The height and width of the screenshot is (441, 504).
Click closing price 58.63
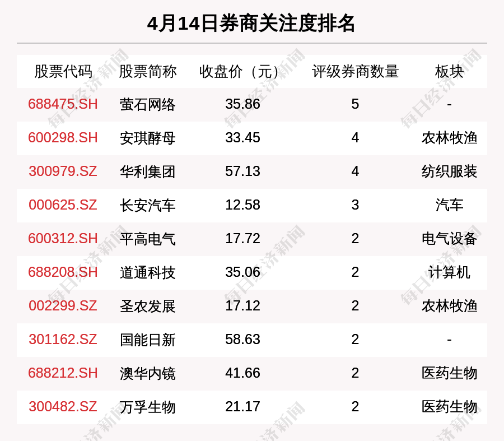pos(242,340)
